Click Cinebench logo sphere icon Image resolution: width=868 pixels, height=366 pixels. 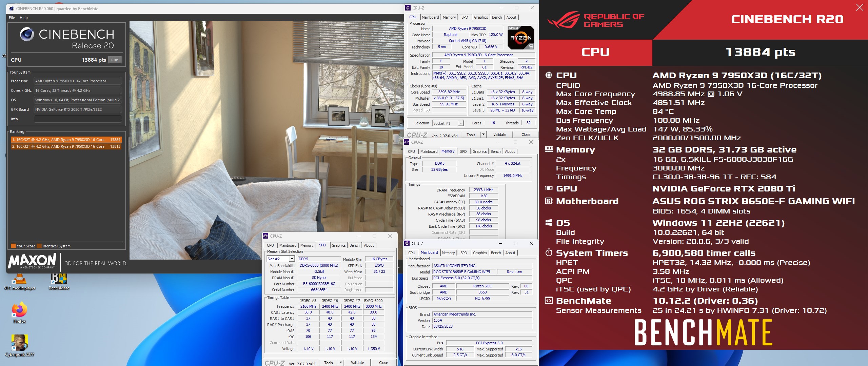(27, 34)
